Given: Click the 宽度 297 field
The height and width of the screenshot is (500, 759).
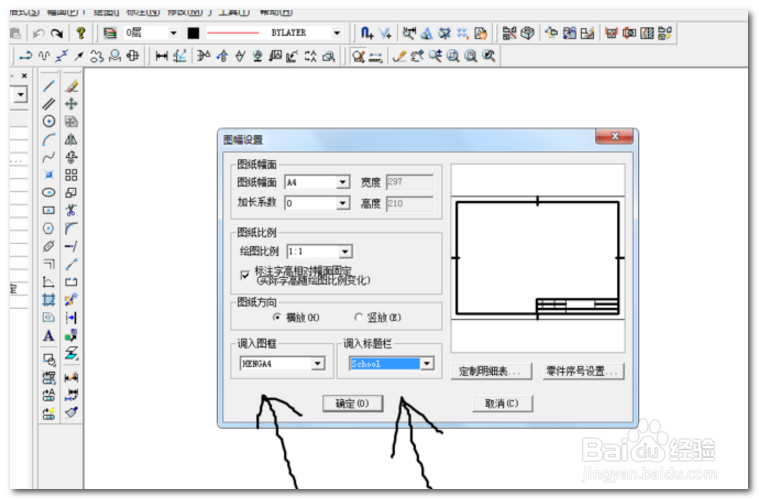Looking at the screenshot, I should (x=410, y=182).
